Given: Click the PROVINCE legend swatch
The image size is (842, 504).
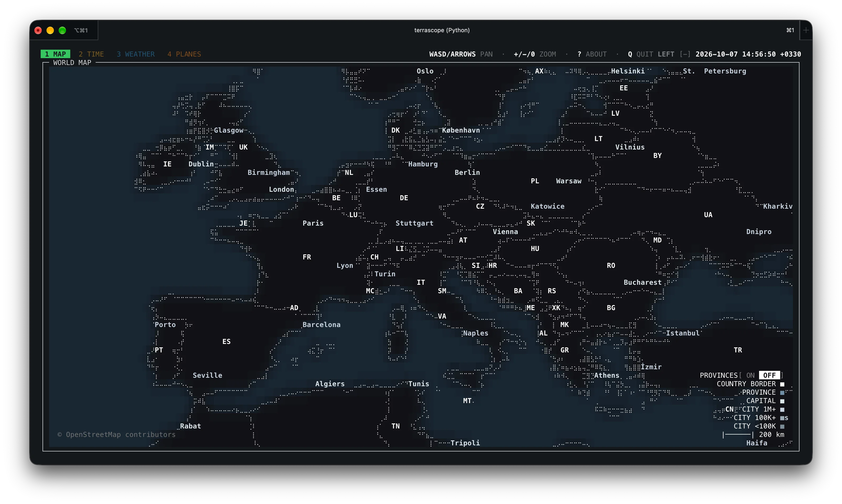Looking at the screenshot, I should coord(782,393).
